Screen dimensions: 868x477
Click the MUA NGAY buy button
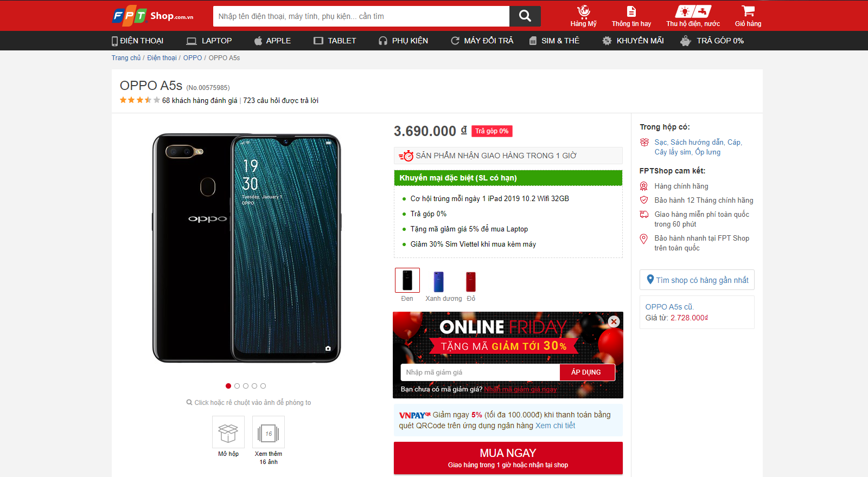point(508,458)
